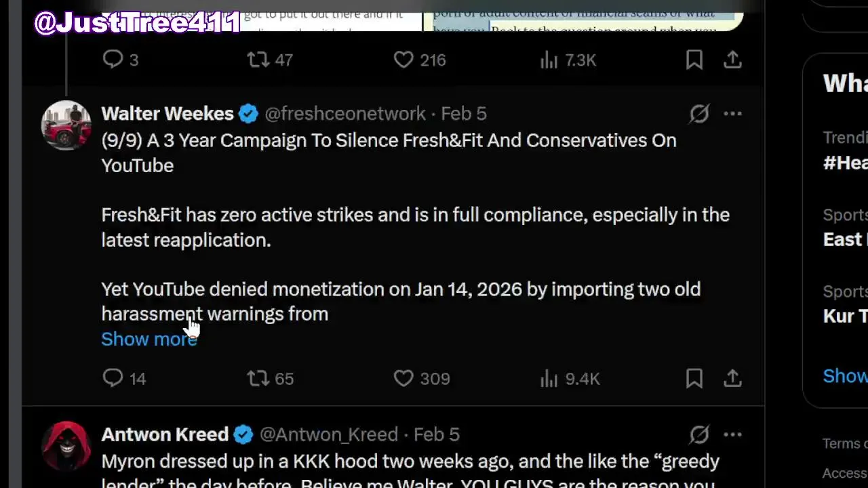
Task: Like Walter Weekes' Fresh&Fit post
Action: [x=403, y=378]
